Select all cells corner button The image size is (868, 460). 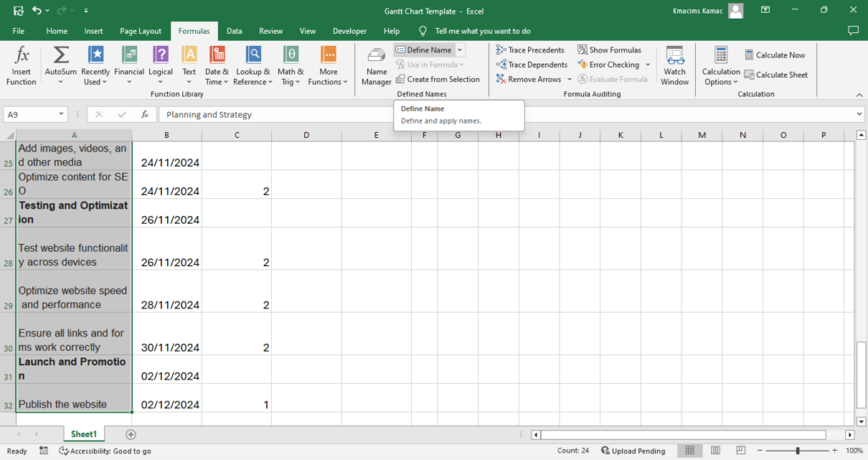coord(8,135)
